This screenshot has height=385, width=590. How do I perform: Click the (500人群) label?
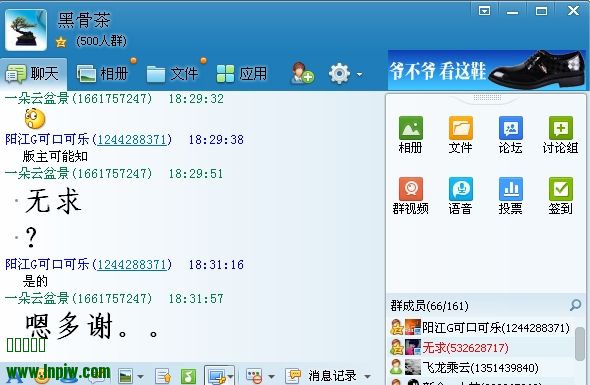click(x=101, y=41)
